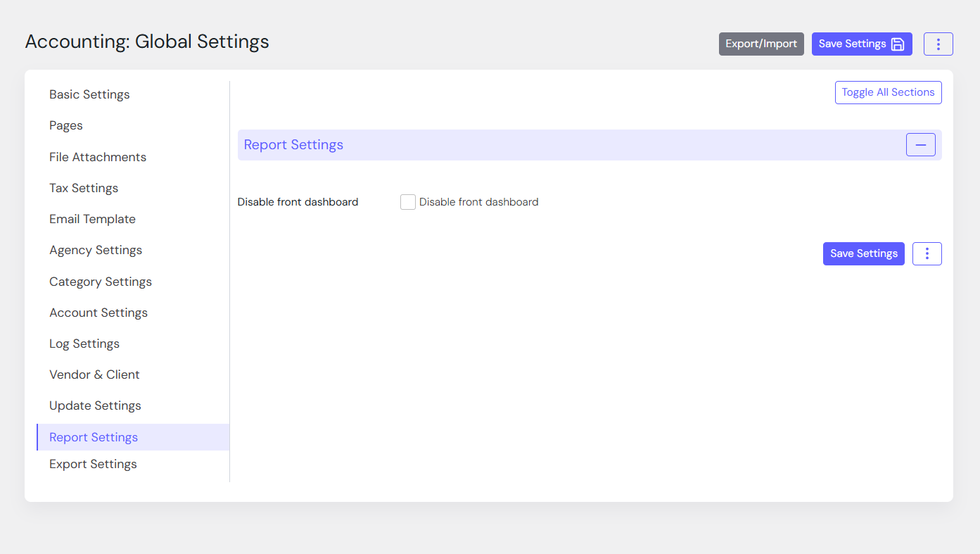Click the bottom three-dot more options icon
The width and height of the screenshot is (980, 554).
pos(927,253)
